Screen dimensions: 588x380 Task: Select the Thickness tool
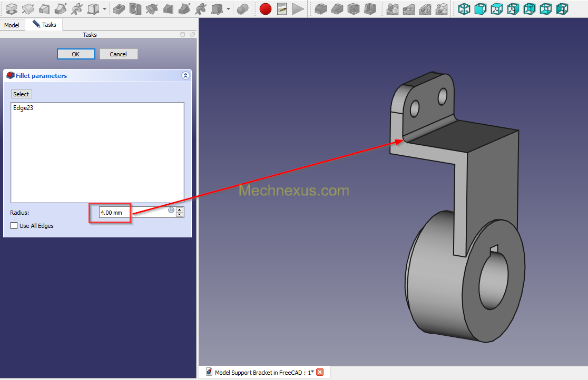pyautogui.click(x=370, y=8)
